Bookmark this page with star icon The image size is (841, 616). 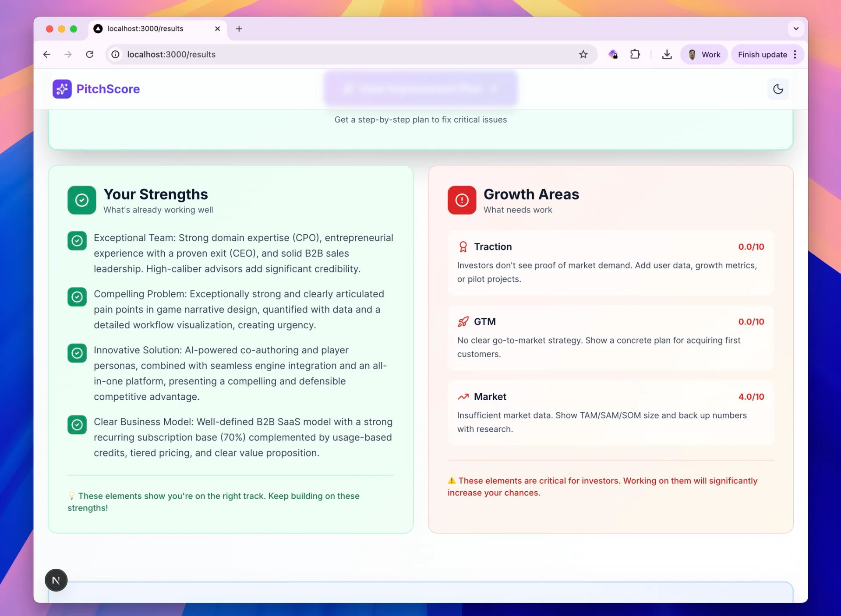tap(583, 54)
